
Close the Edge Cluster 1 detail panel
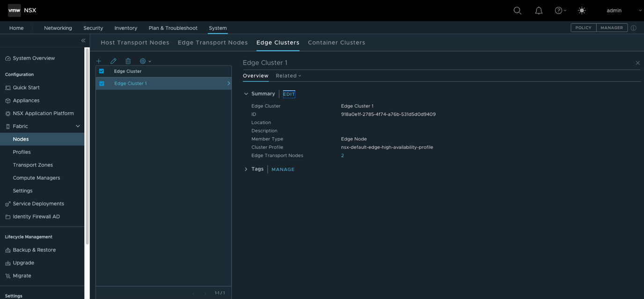click(x=637, y=63)
